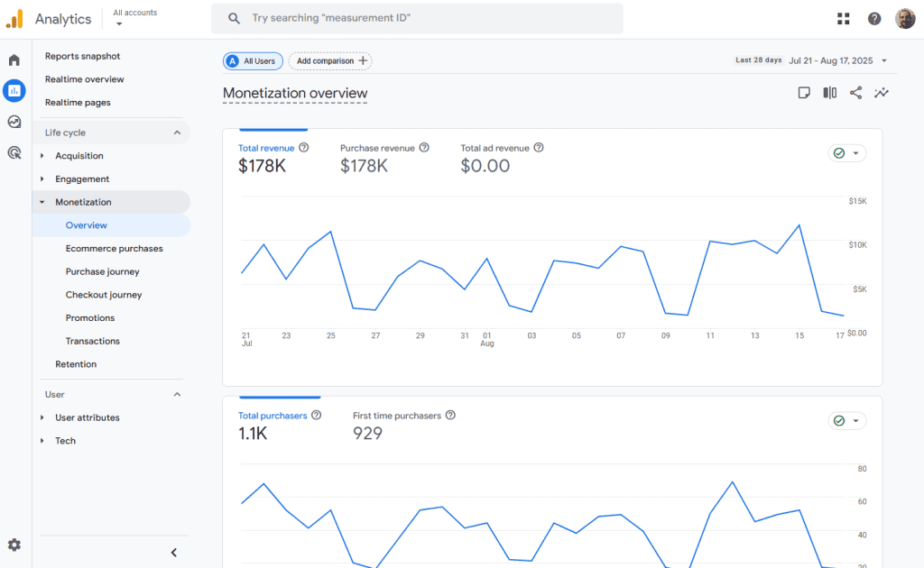This screenshot has width=924, height=568.
Task: Collapse the navigation panel with the arrow
Action: [174, 553]
